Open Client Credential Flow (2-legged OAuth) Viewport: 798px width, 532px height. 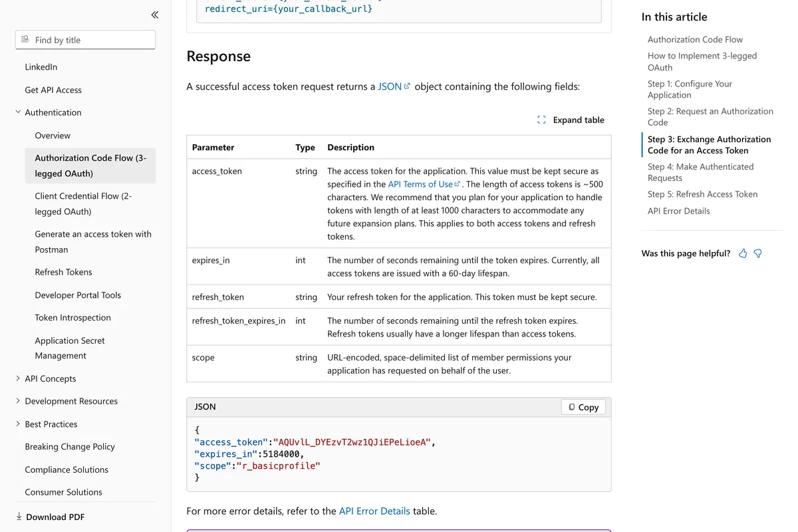(83, 203)
